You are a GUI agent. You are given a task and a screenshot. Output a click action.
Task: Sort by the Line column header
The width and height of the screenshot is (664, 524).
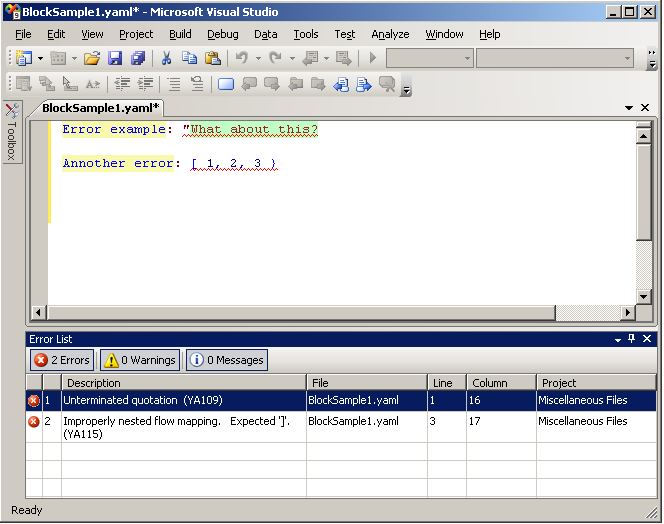point(447,383)
